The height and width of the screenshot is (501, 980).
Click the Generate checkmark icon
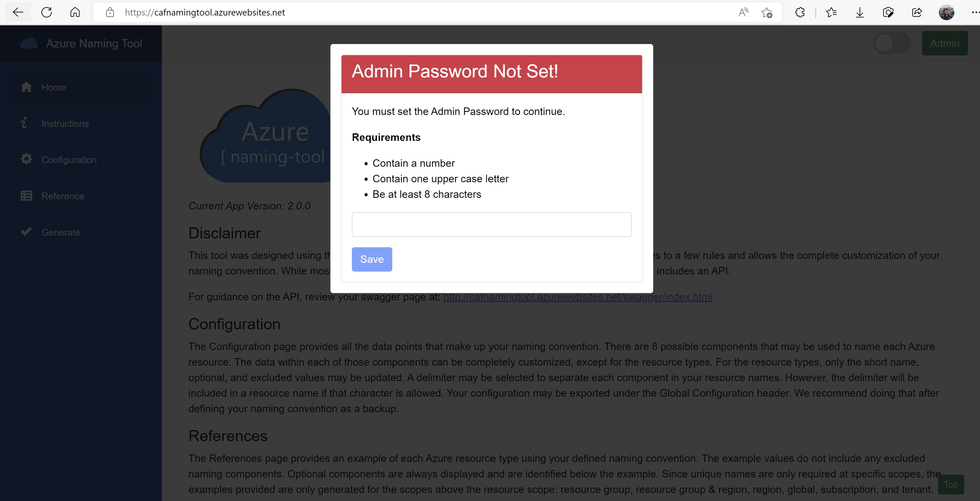tap(26, 231)
